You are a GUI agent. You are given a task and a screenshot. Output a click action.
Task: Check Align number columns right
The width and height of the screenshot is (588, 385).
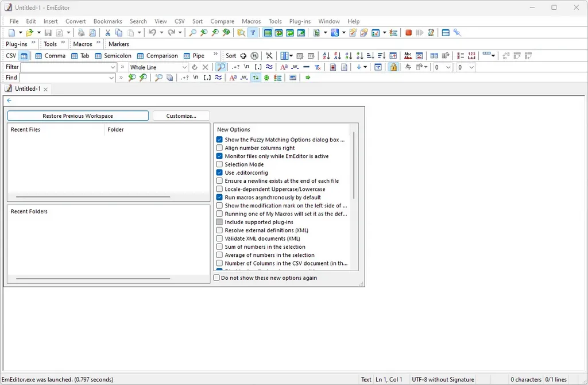point(219,148)
